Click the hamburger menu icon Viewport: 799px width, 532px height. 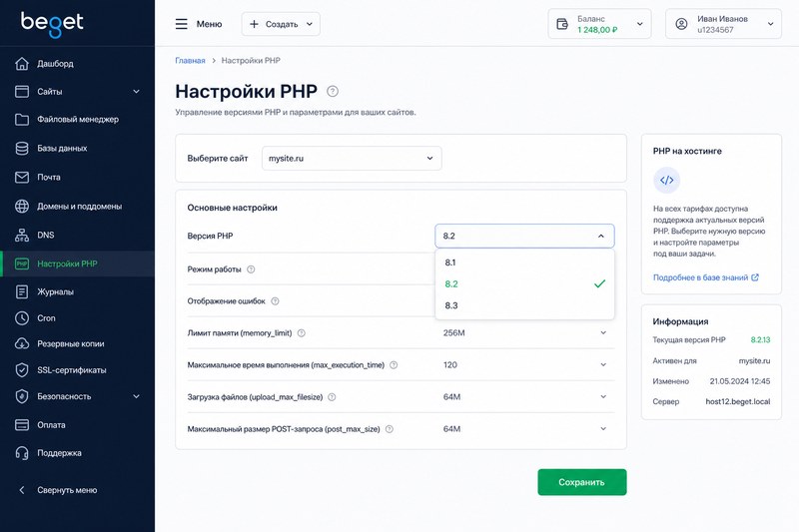click(182, 24)
